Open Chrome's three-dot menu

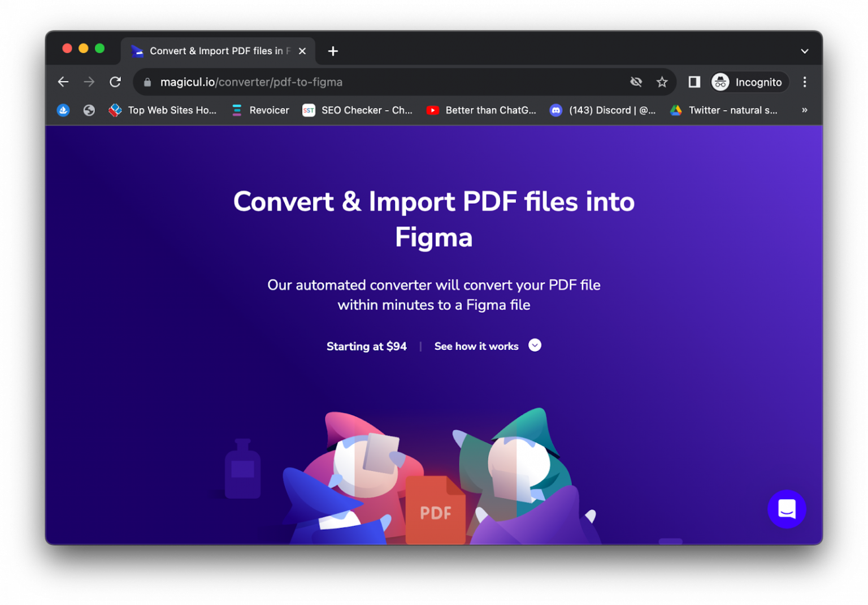804,81
